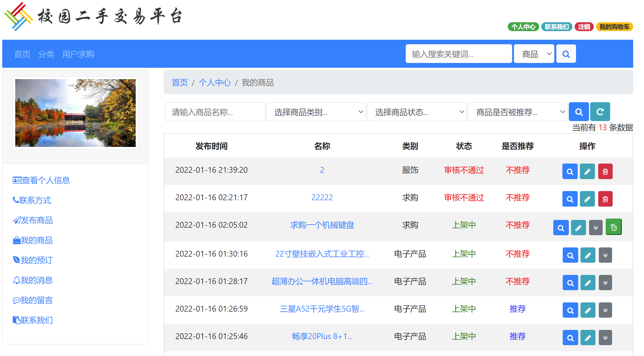Go to 用户求购 in navbar
Screen dimensions: 644x356
[x=78, y=54]
